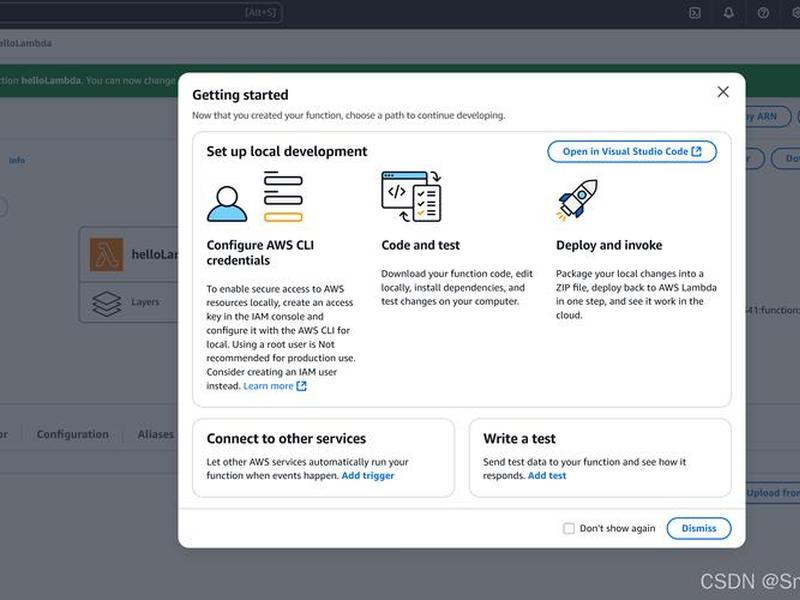Click the Connect to other services heading
The image size is (800, 600).
[x=286, y=439]
